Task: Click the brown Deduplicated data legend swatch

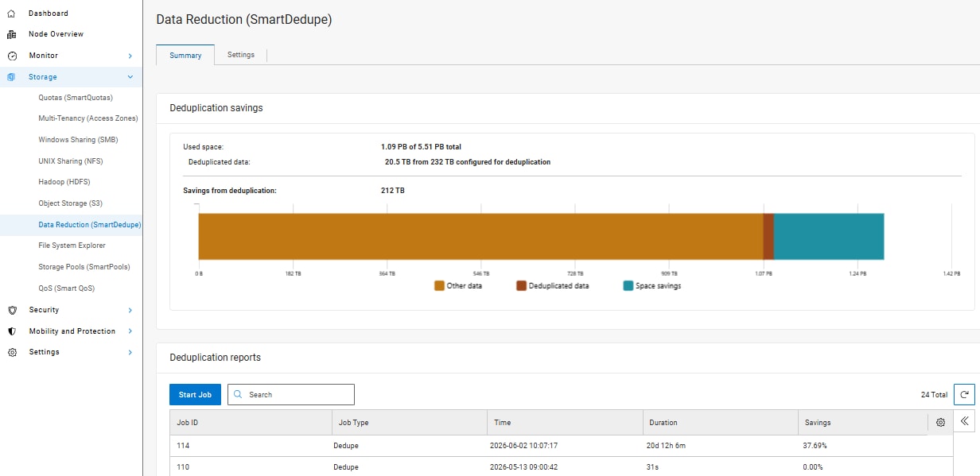Action: click(521, 285)
